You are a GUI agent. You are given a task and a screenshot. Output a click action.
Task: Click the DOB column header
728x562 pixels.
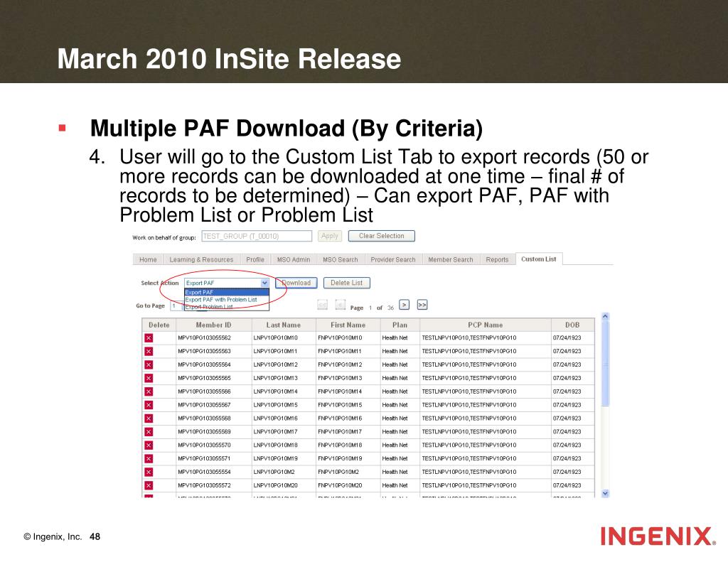click(x=572, y=325)
